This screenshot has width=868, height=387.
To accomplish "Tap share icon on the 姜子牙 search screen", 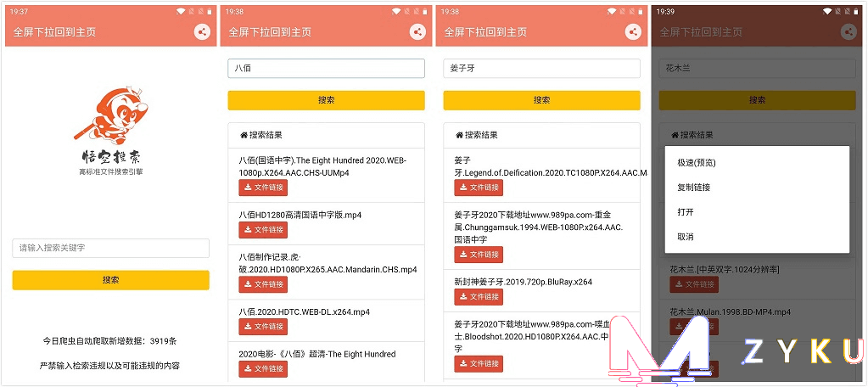I will pyautogui.click(x=633, y=32).
